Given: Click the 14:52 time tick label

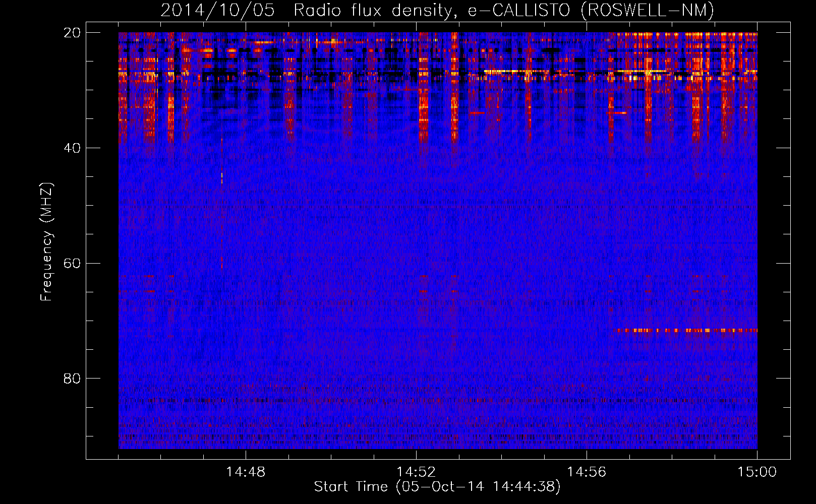Looking at the screenshot, I should click(416, 472).
